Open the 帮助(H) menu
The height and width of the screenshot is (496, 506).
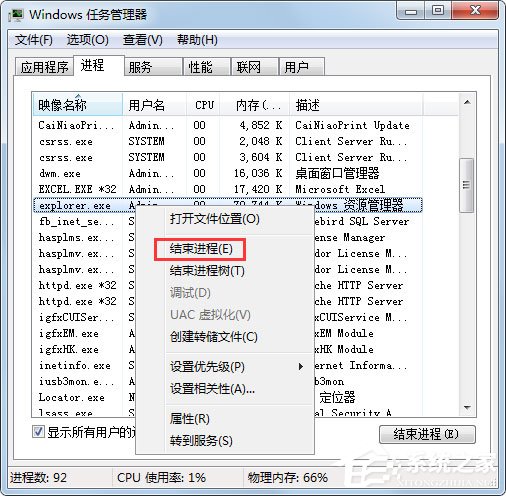(197, 40)
